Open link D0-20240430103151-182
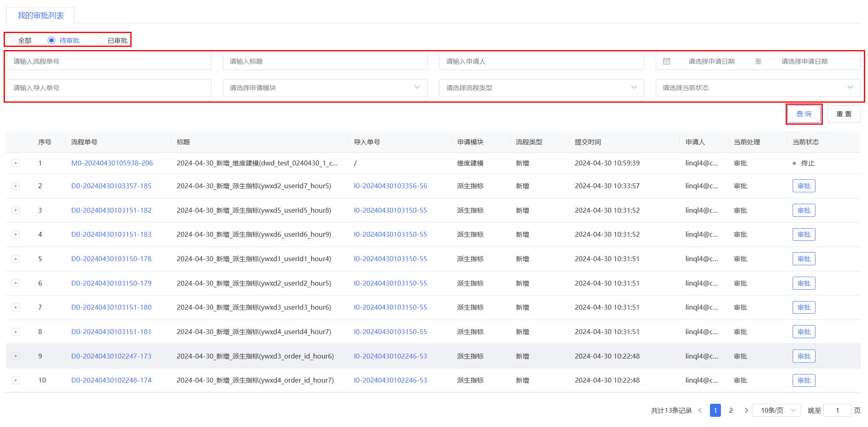868x427 pixels. [111, 210]
